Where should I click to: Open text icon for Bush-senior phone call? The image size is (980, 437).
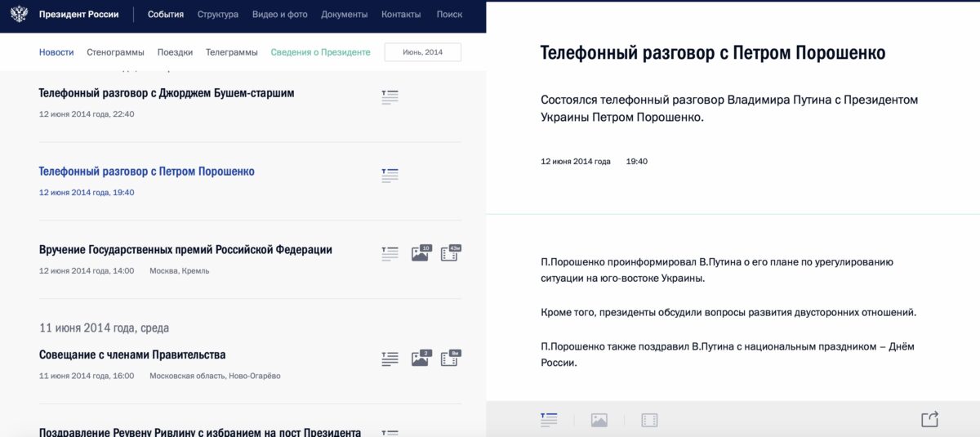(x=390, y=97)
